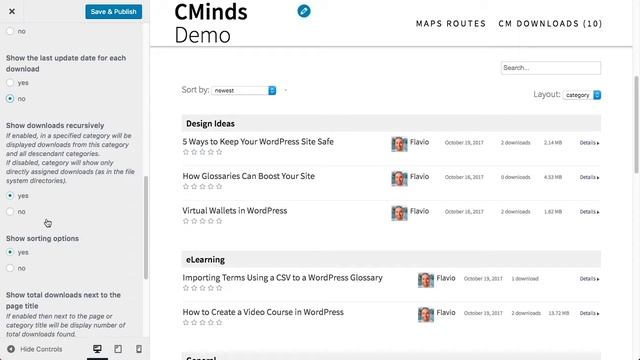This screenshot has width=640, height=360.
Task: Select 'no' for Show downloads recursively
Action: coord(10,211)
